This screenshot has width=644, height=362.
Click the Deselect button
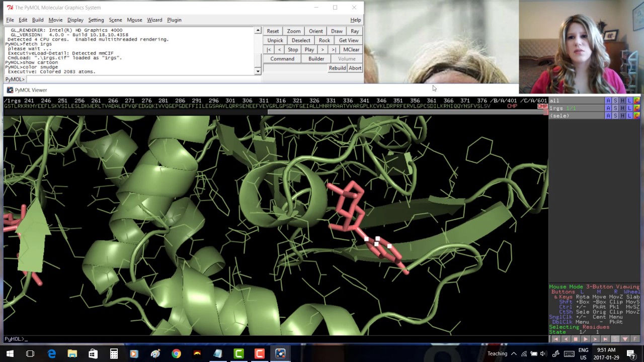pos(301,40)
